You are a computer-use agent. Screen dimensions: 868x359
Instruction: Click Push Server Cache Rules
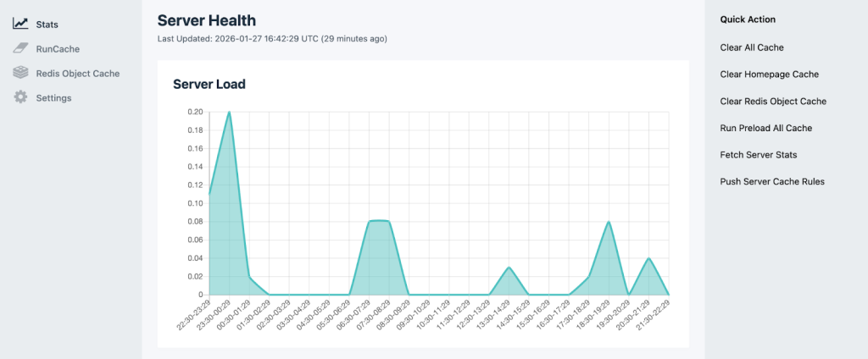[x=771, y=181]
